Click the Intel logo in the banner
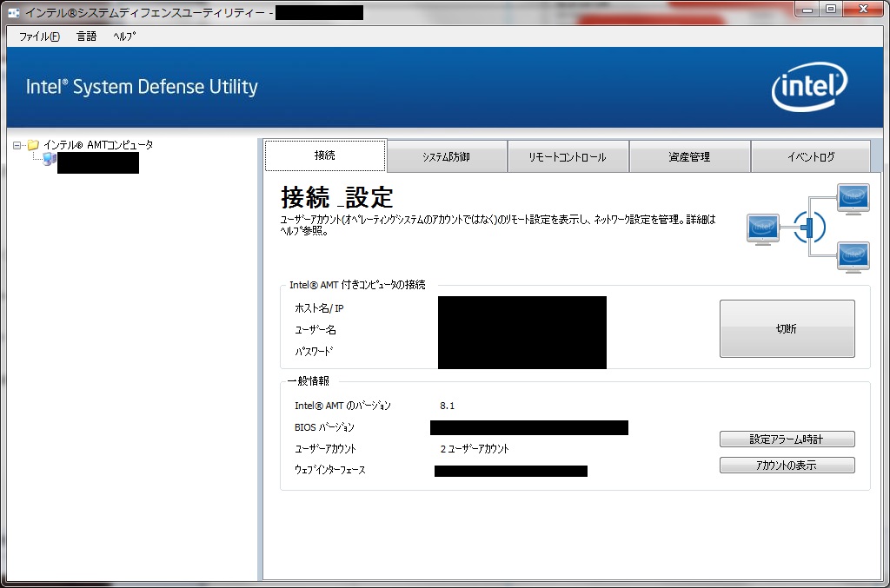This screenshot has width=890, height=588. 809,87
